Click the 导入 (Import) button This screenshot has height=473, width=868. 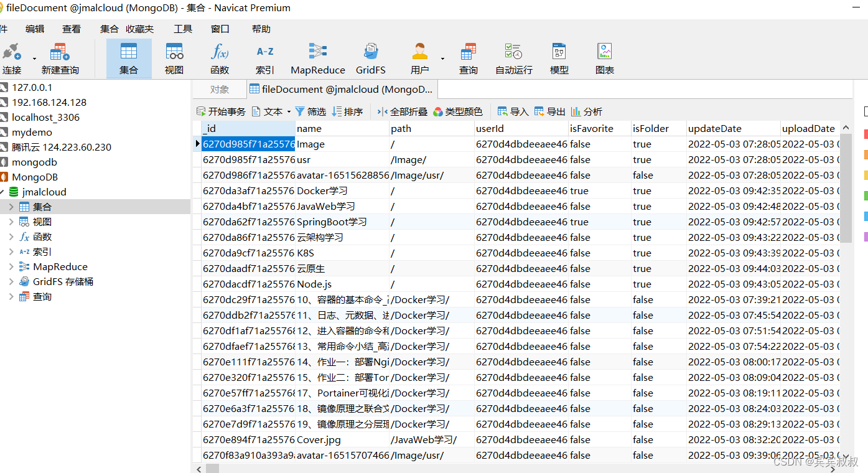pyautogui.click(x=513, y=111)
